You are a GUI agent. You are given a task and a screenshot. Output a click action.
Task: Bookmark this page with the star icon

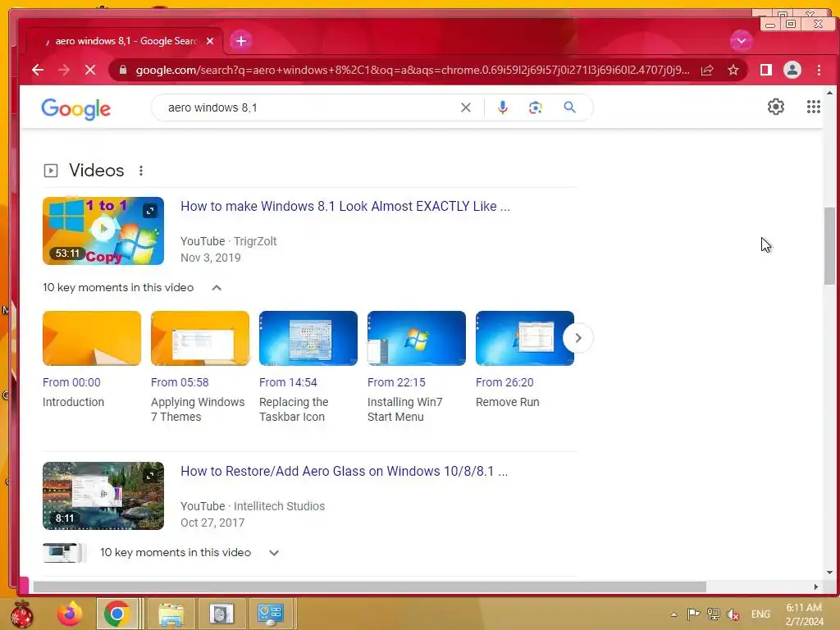(733, 71)
